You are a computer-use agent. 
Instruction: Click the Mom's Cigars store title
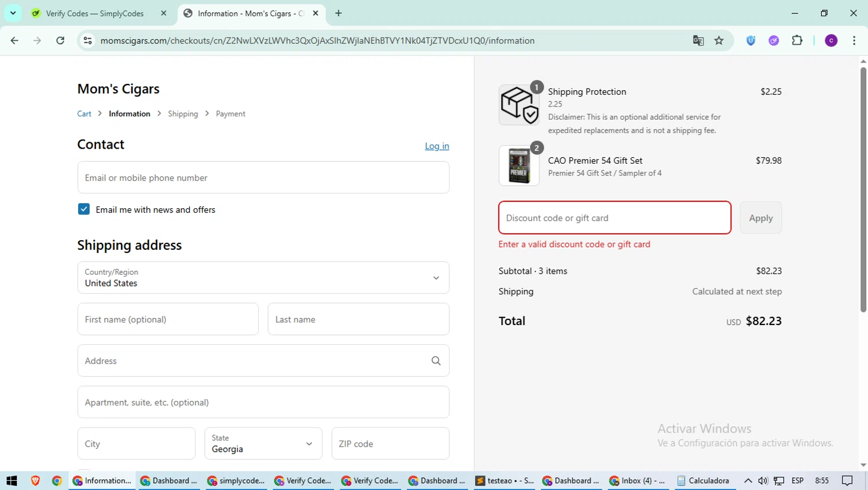point(118,89)
